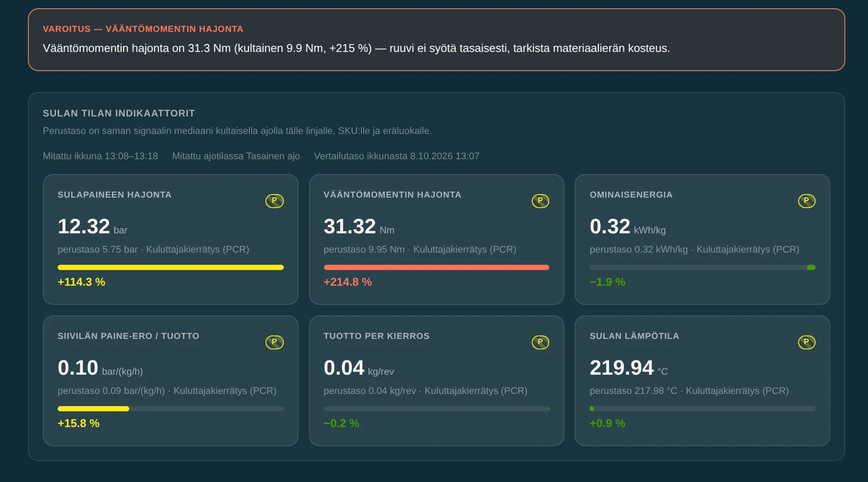Click the +214.8 % deviation text
This screenshot has width=868, height=482.
pos(348,282)
